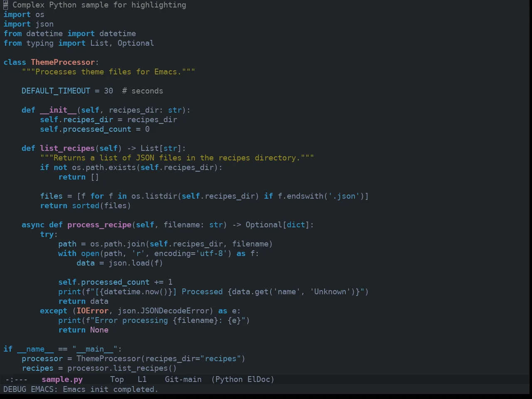Click the 'import json' line

(x=28, y=24)
